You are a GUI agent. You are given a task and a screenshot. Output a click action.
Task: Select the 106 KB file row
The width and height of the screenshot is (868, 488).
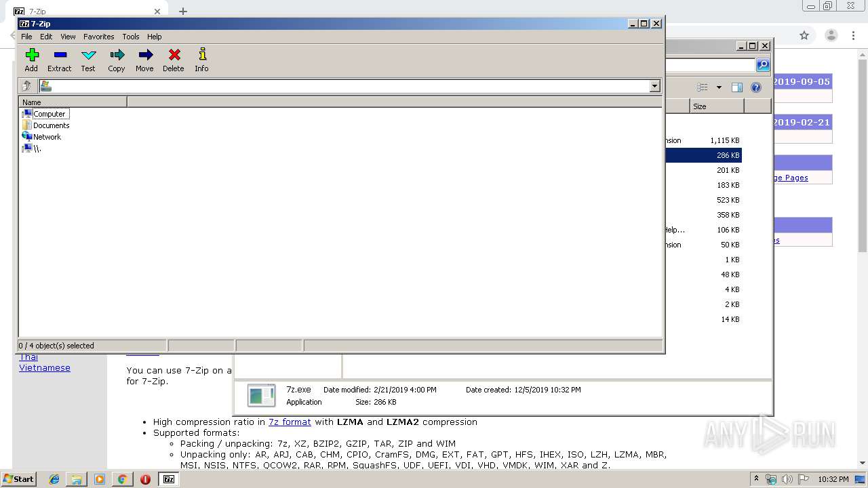point(703,230)
